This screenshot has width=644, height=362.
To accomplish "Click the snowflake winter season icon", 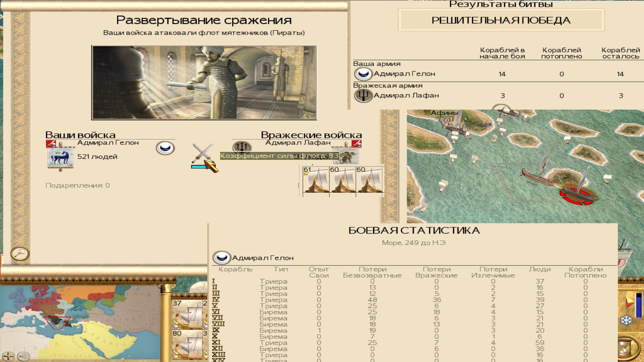I will coord(626,320).
